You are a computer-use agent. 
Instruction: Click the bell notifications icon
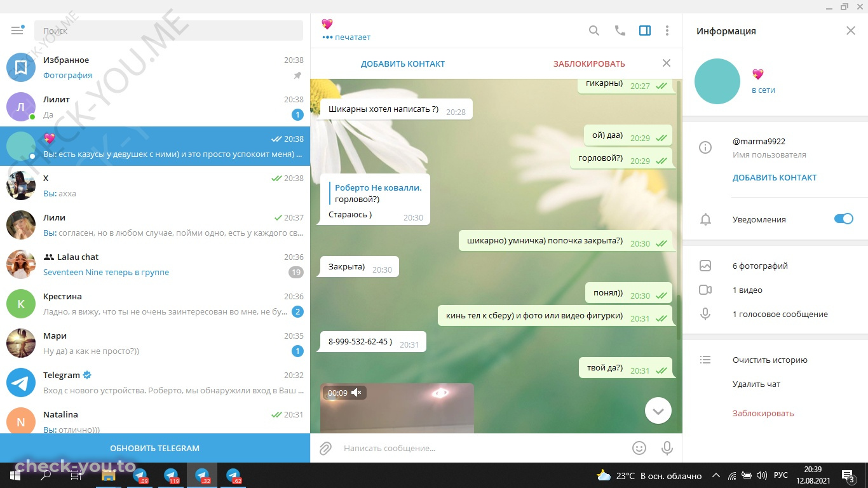[705, 219]
